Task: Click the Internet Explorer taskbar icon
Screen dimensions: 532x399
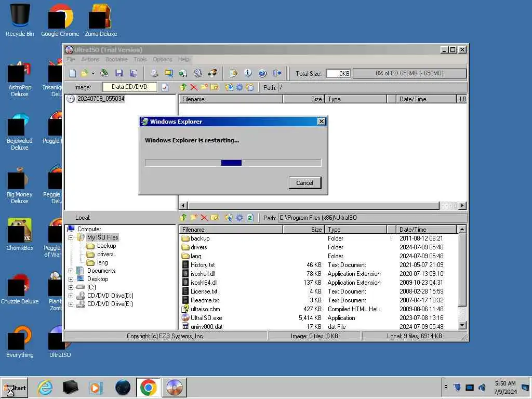Action: pyautogui.click(x=45, y=388)
